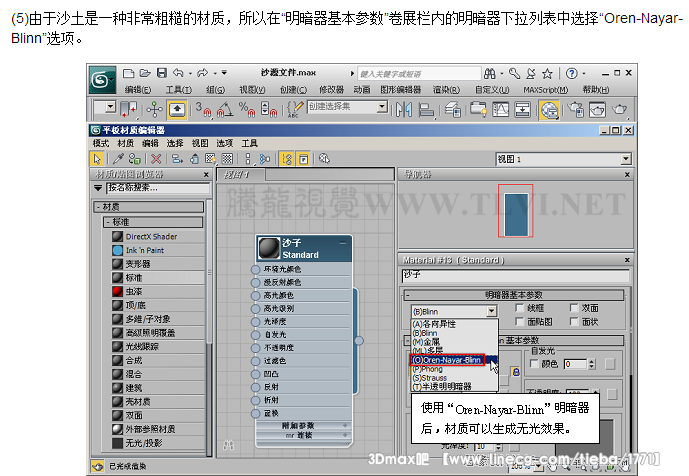Click the 键入关键字或短语 search field

(x=419, y=73)
